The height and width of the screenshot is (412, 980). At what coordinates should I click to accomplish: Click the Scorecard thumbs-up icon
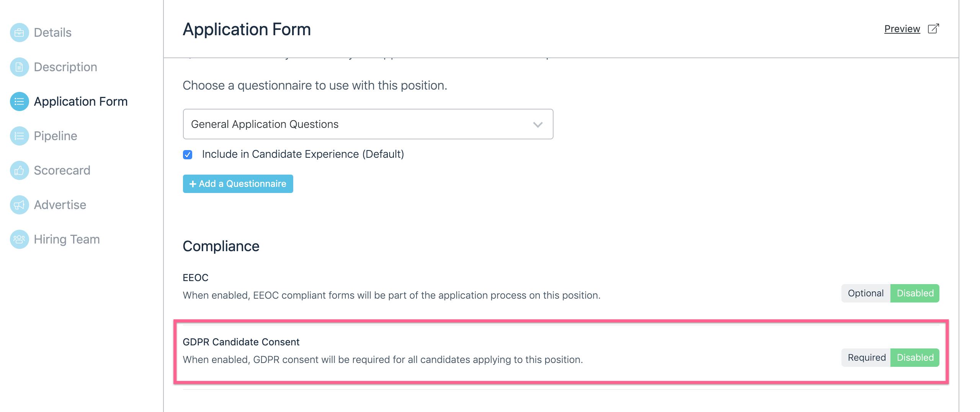click(x=19, y=170)
